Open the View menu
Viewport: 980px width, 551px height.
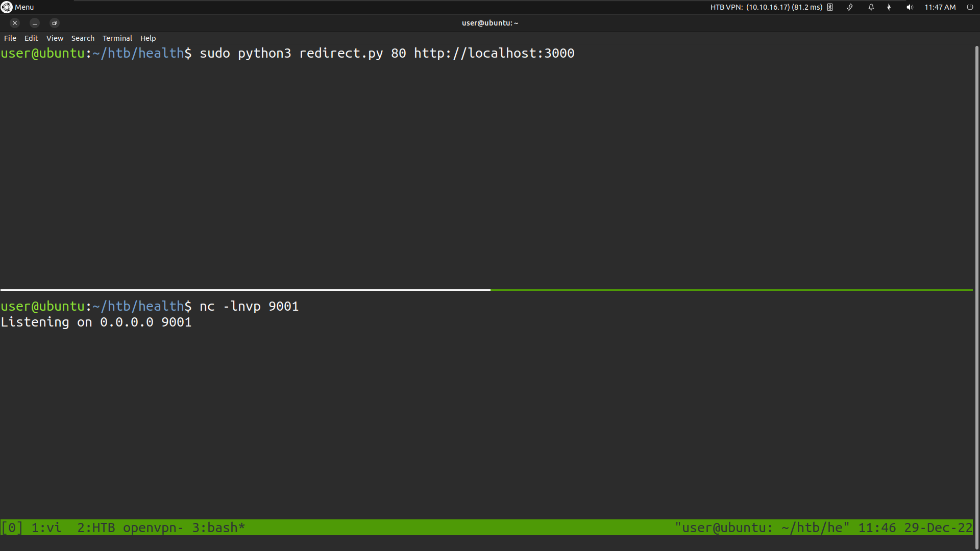(x=54, y=38)
